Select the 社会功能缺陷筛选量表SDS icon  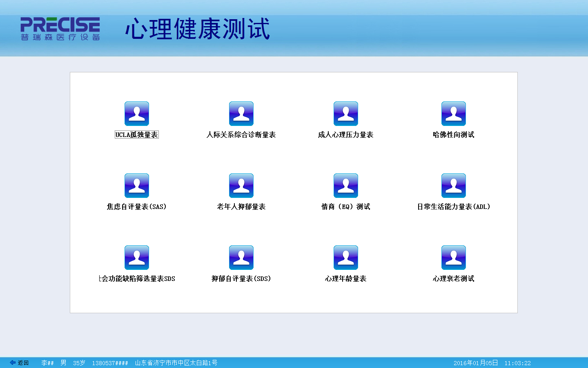pyautogui.click(x=136, y=258)
